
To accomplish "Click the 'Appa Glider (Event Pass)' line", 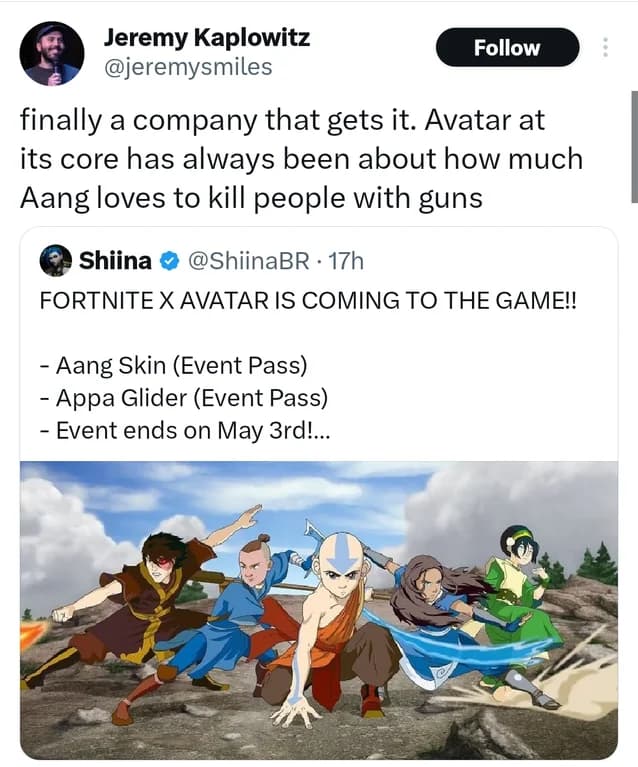I will (x=184, y=398).
